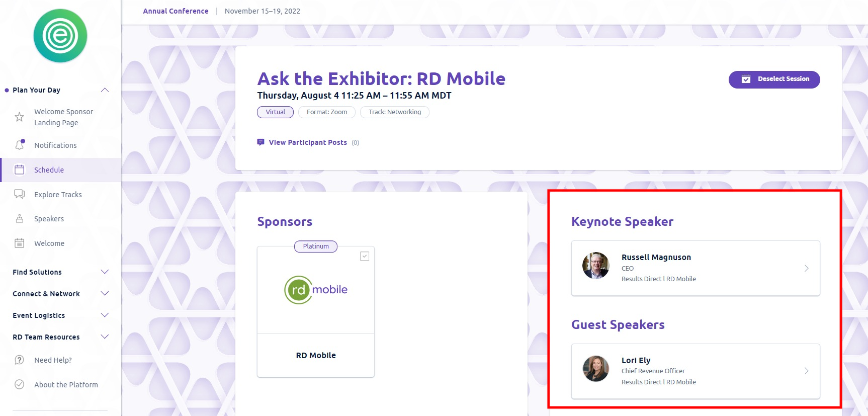Collapse the Plan Your Day section

(x=105, y=90)
